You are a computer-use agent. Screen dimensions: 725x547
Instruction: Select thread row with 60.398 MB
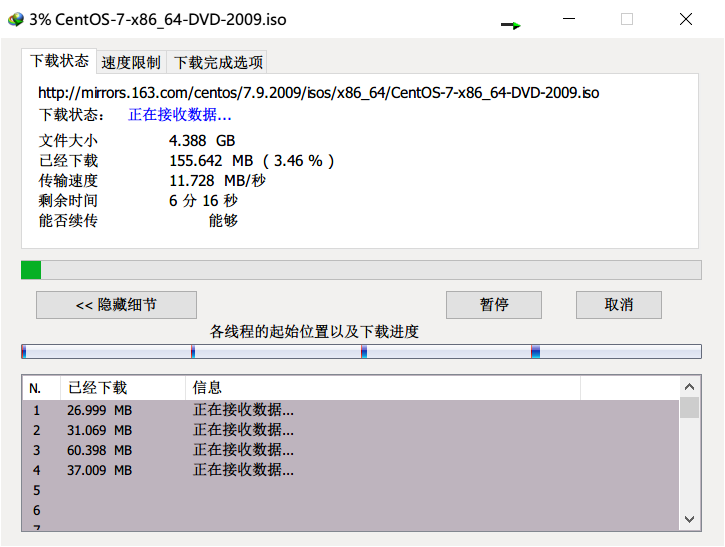pyautogui.click(x=351, y=450)
